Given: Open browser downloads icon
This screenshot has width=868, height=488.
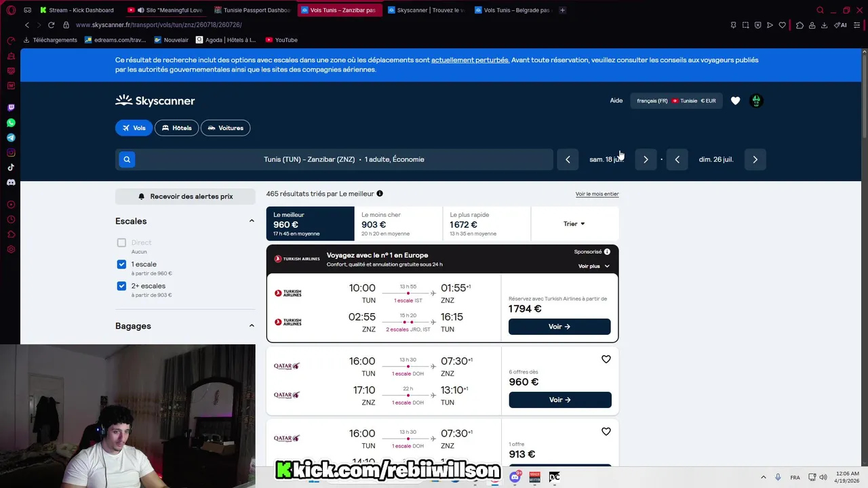Looking at the screenshot, I should pyautogui.click(x=824, y=25).
